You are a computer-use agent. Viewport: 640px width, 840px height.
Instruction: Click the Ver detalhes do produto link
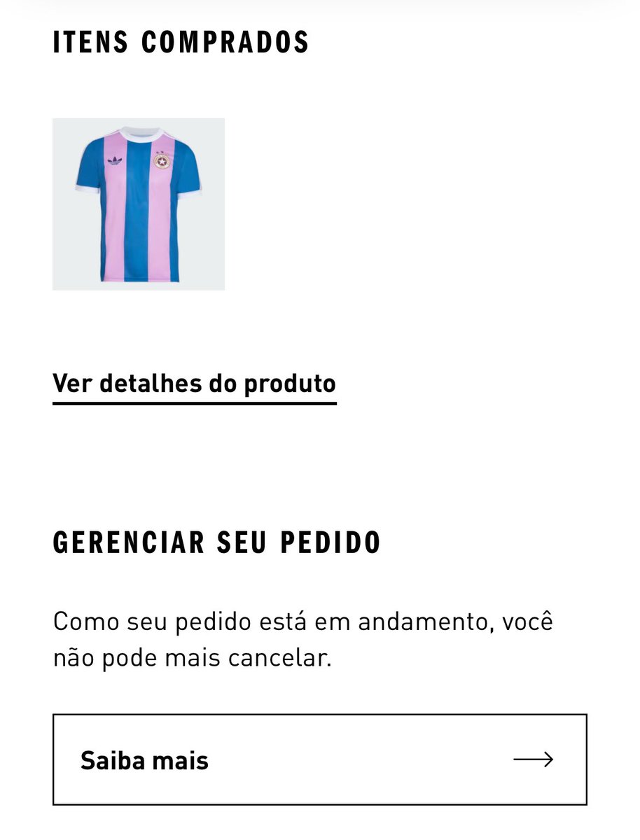[195, 384]
